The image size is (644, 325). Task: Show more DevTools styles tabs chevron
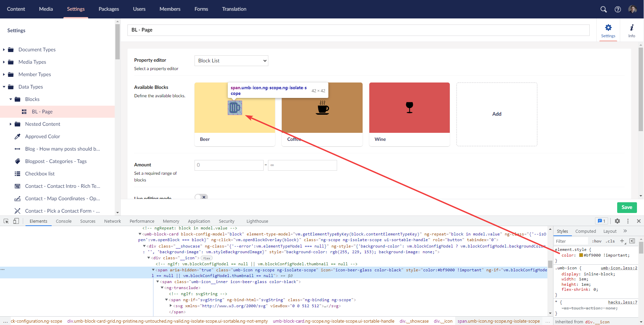(625, 231)
